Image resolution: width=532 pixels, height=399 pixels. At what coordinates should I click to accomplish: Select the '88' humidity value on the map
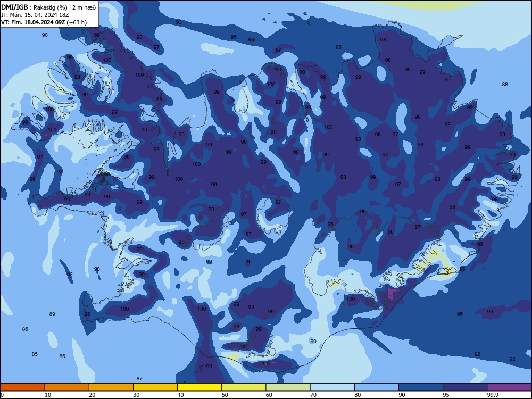click(505, 85)
